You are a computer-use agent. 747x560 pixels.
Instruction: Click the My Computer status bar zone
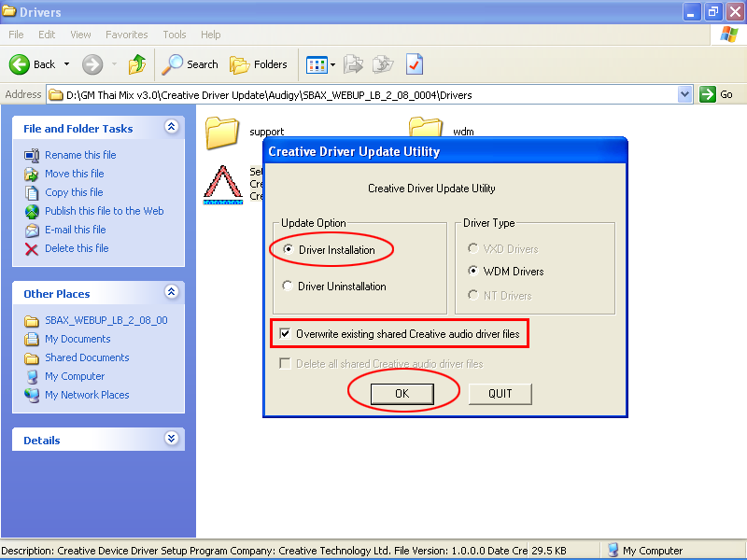(x=674, y=551)
